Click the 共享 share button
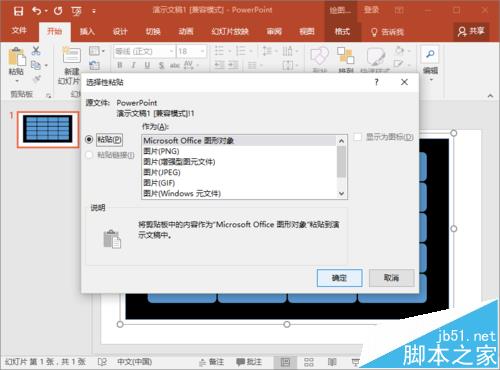The width and height of the screenshot is (500, 370). click(x=471, y=31)
